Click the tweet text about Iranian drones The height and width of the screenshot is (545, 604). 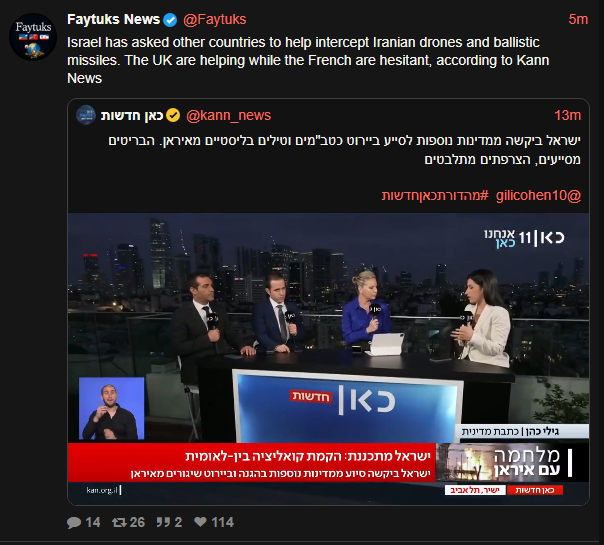click(308, 60)
